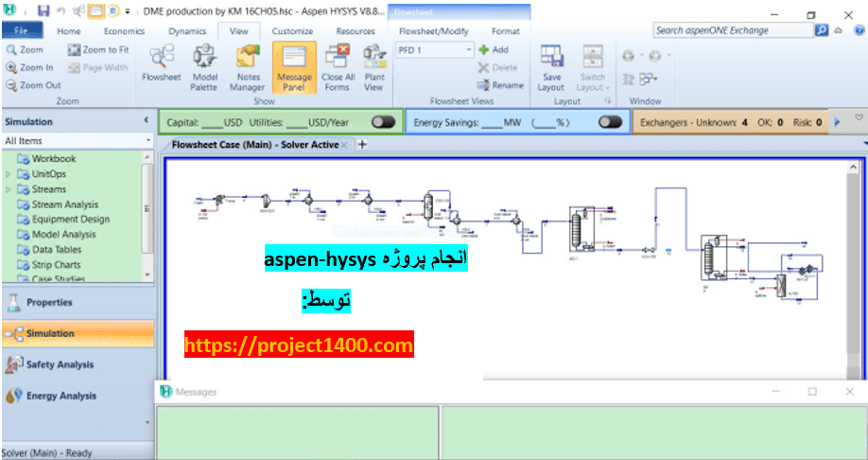868x460 pixels.
Task: Open the Format ribbon tab
Action: pos(506,31)
